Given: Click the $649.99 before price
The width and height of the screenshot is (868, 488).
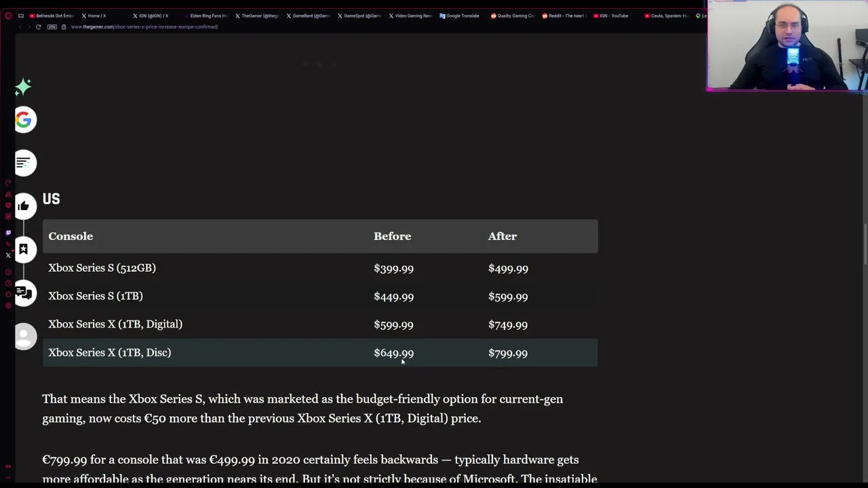Looking at the screenshot, I should [x=393, y=353].
